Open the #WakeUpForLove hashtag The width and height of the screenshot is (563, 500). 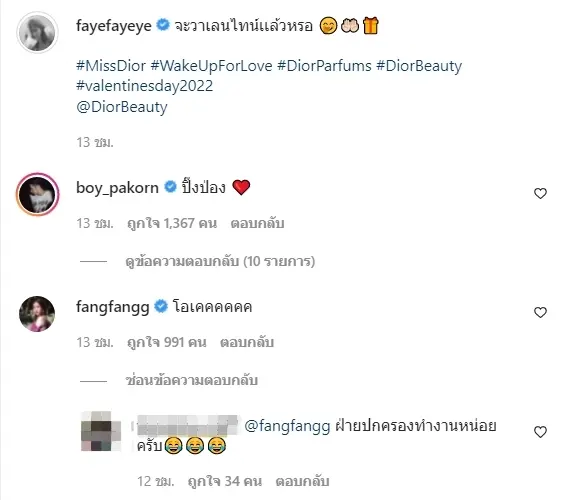pos(211,66)
